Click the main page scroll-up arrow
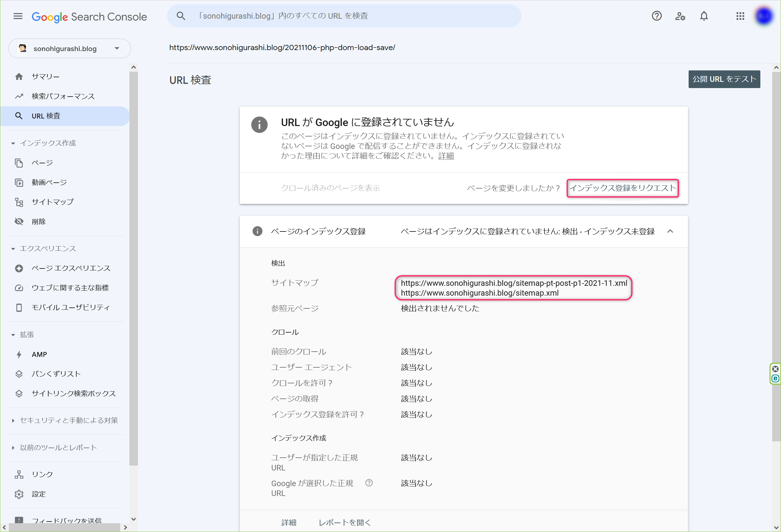Viewport: 781px width, 532px height. pos(776,67)
